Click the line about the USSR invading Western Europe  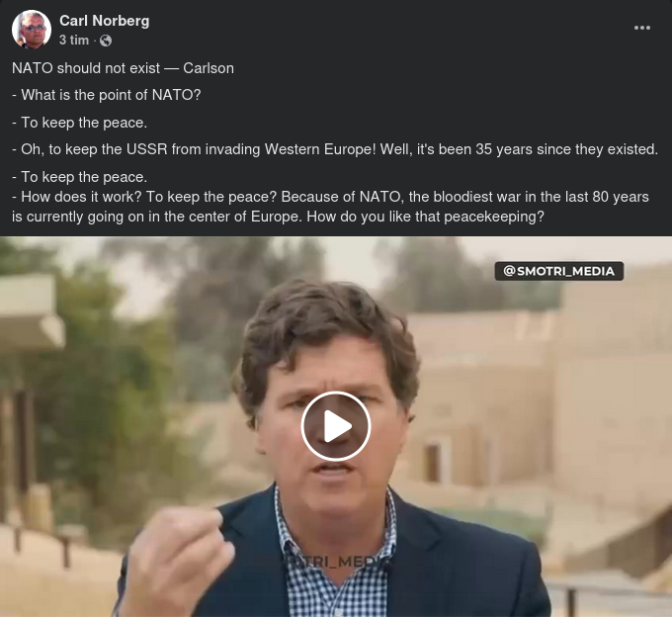coord(335,149)
